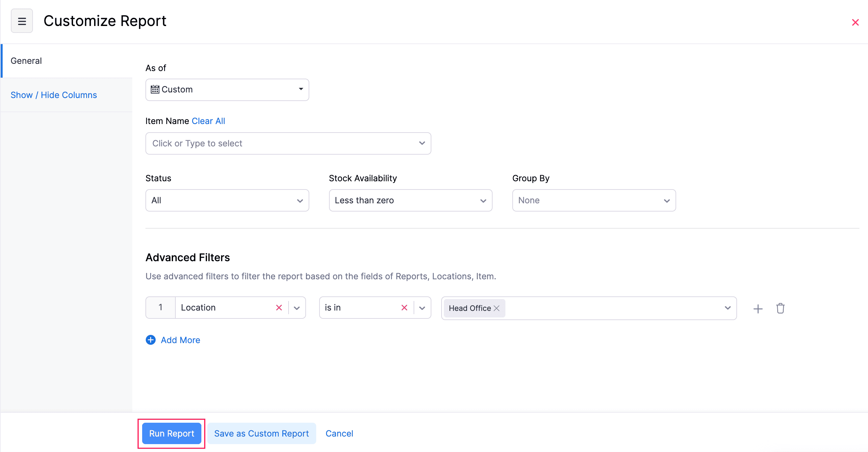Add a new filter row with plus icon
Viewport: 868px width, 452px height.
pyautogui.click(x=758, y=309)
